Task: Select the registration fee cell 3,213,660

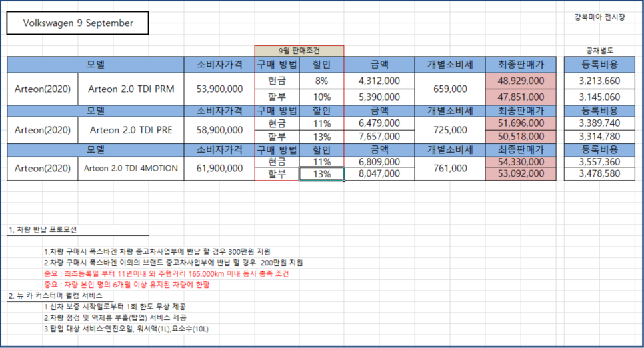Action: [x=599, y=81]
